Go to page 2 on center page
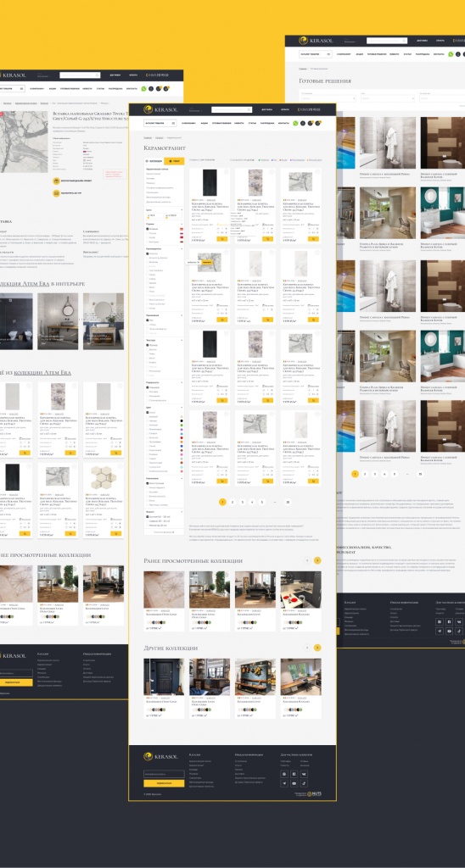This screenshot has width=465, height=868. (x=232, y=502)
